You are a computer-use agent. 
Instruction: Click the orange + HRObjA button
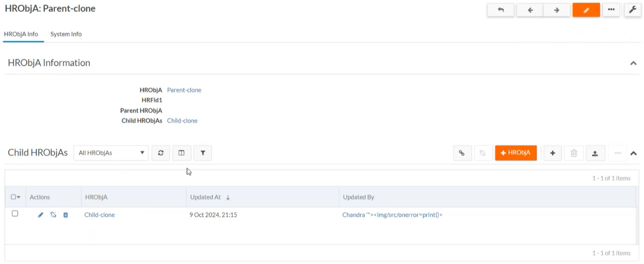[x=515, y=153]
